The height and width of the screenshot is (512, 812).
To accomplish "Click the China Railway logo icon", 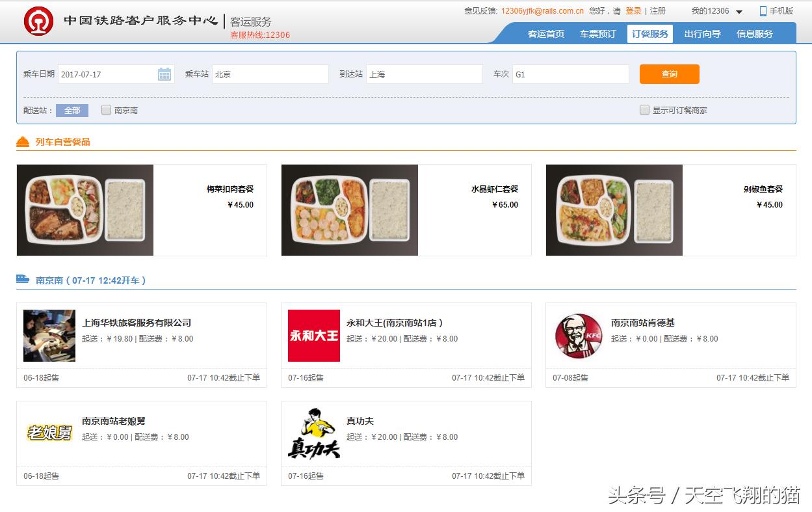I will tap(38, 21).
